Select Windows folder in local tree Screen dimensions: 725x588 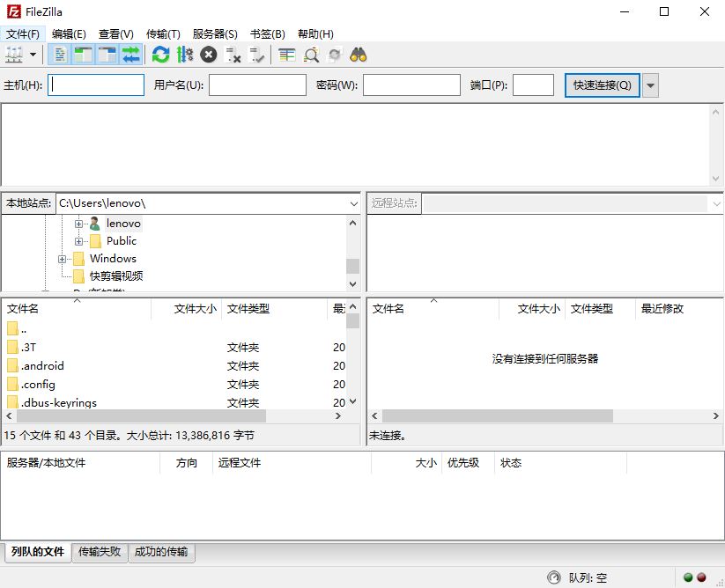[113, 259]
